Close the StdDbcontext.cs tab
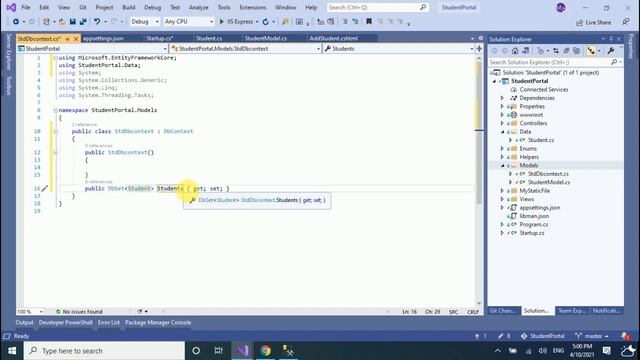The width and height of the screenshot is (640, 360). coord(76,39)
